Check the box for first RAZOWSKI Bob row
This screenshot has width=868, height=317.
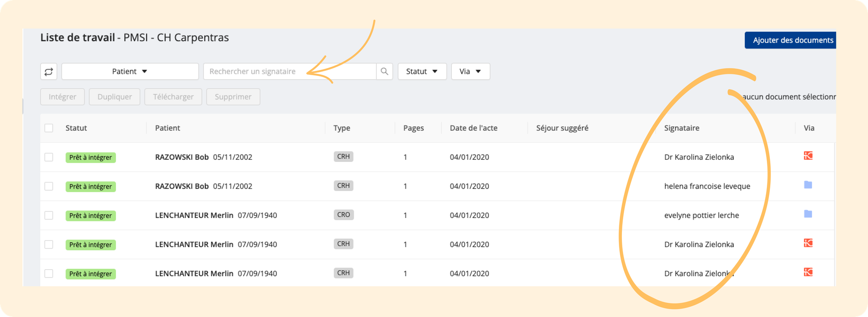[49, 157]
